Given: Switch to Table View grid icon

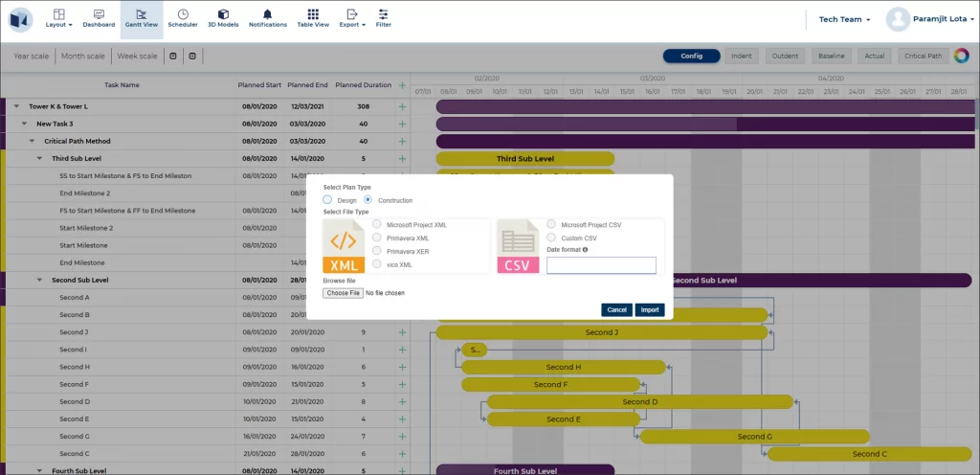Looking at the screenshot, I should [x=312, y=14].
